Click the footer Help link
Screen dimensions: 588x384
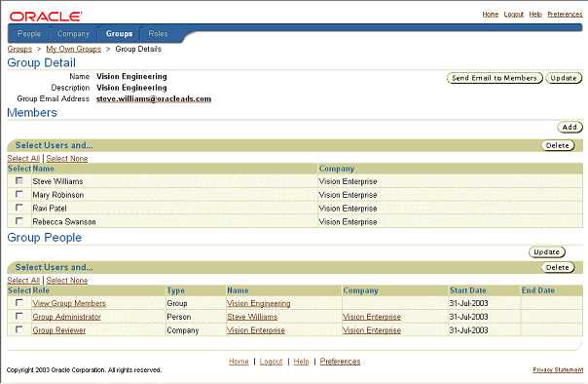[x=301, y=362]
